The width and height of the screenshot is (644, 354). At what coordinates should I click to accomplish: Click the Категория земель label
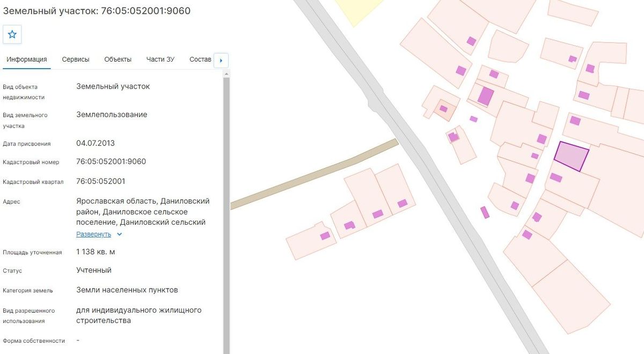point(28,291)
